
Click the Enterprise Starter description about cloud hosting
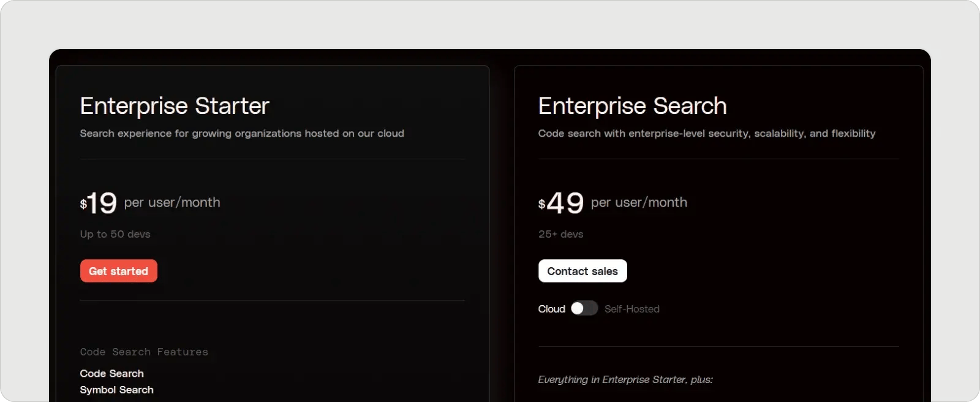coord(242,134)
